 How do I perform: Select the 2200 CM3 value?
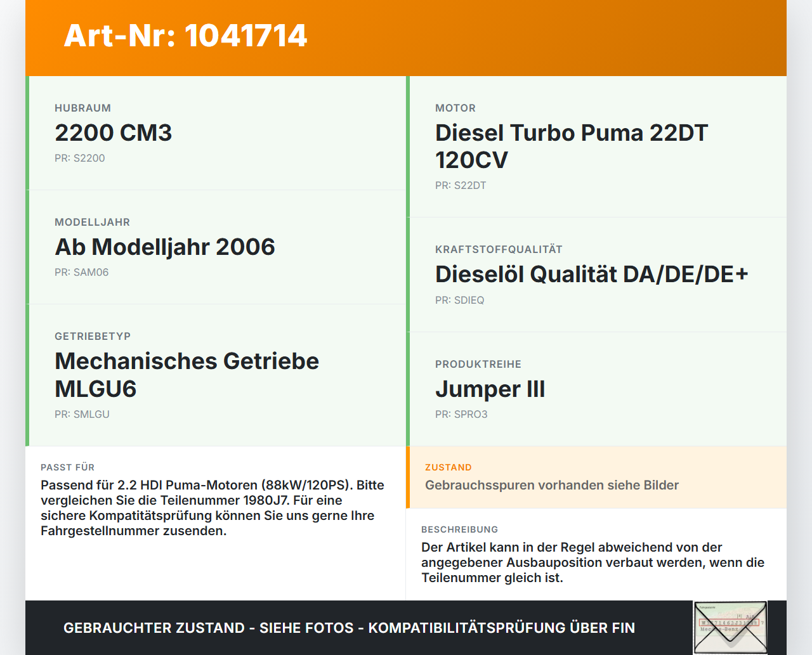114,133
